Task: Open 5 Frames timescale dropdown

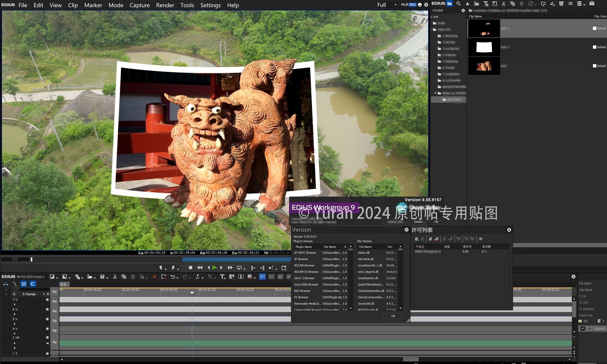Action: [44, 294]
